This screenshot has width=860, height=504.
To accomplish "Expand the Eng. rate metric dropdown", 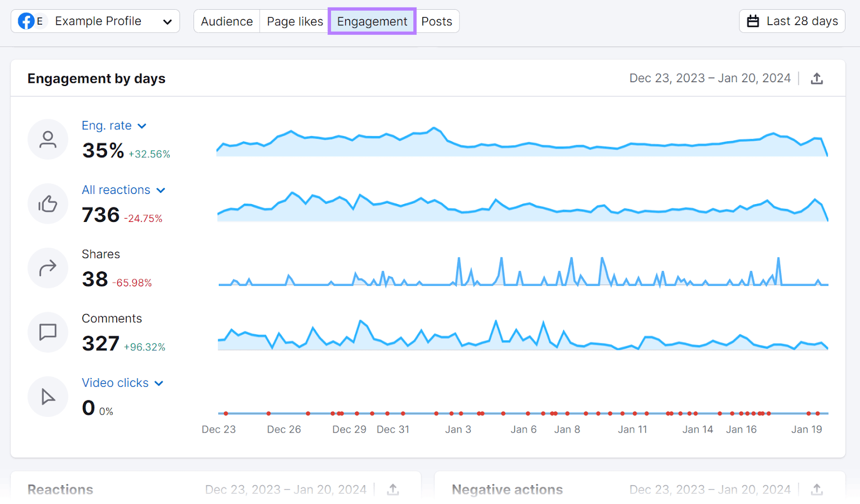I will click(x=142, y=125).
